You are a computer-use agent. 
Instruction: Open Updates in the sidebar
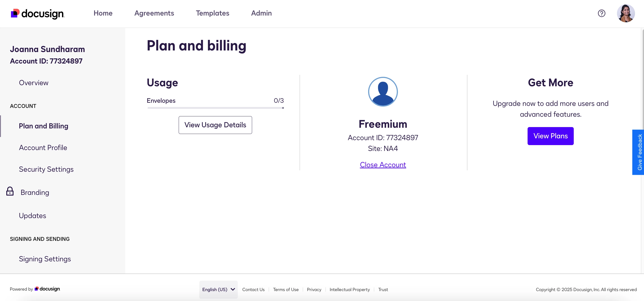(32, 216)
